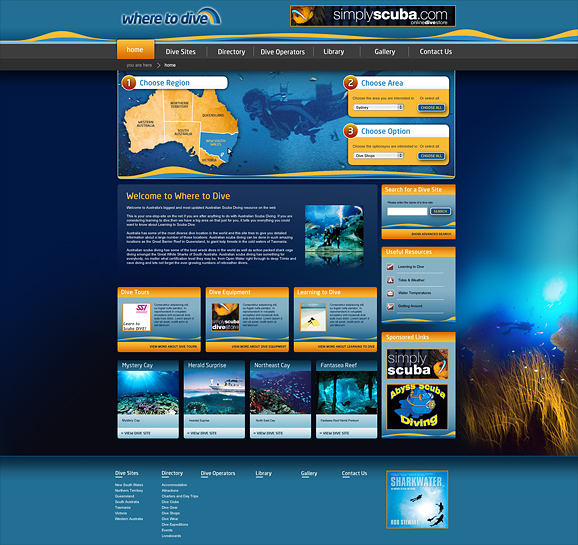The width and height of the screenshot is (578, 545).
Task: Click the simplyscuba.com banner ad
Action: [373, 16]
